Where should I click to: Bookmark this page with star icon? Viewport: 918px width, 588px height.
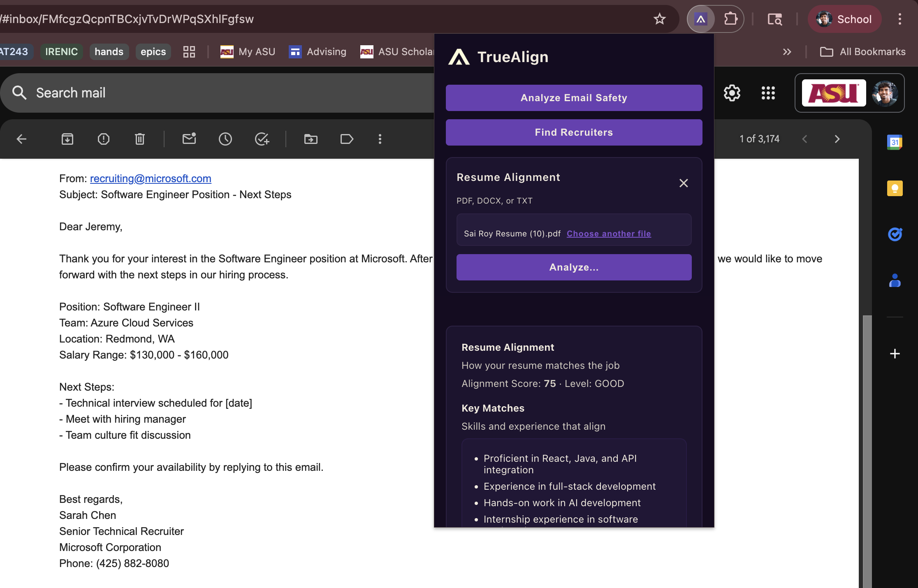pyautogui.click(x=660, y=19)
